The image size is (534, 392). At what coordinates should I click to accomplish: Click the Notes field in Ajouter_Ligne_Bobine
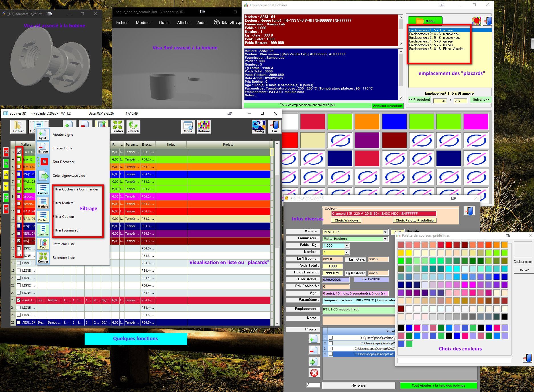click(359, 320)
